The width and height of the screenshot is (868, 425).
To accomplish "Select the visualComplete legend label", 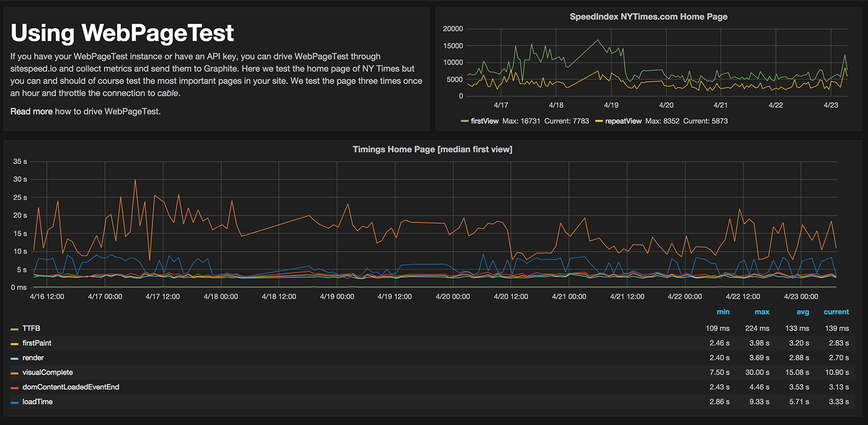I will tap(48, 373).
